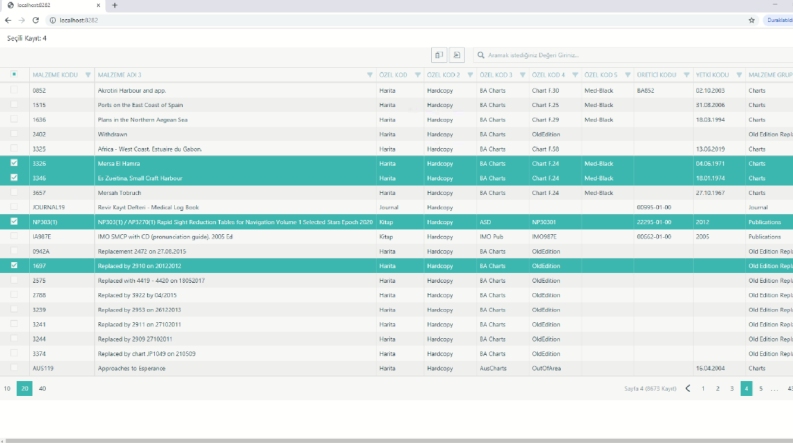Go back in browser
Screen dimensions: 793x446
pyautogui.click(x=8, y=20)
